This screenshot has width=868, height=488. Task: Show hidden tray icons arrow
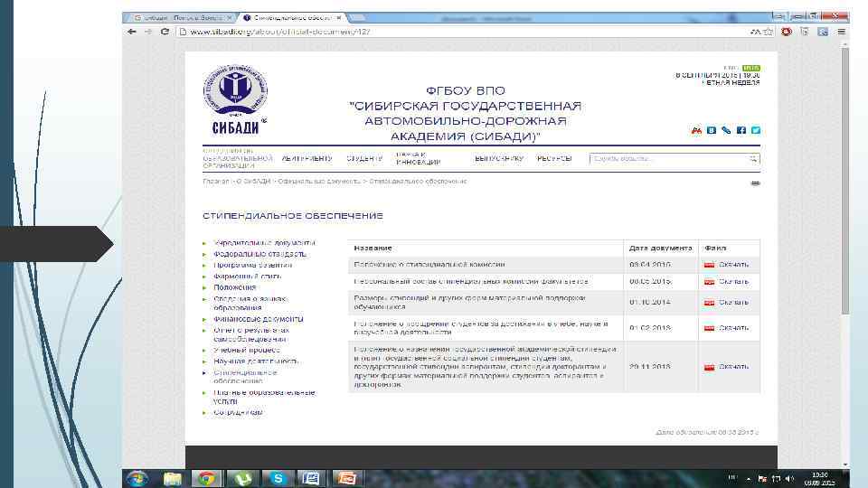749,479
